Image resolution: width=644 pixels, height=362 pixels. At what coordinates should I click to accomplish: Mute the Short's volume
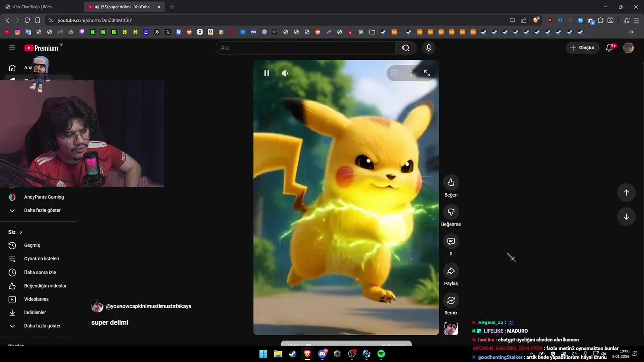pyautogui.click(x=285, y=73)
